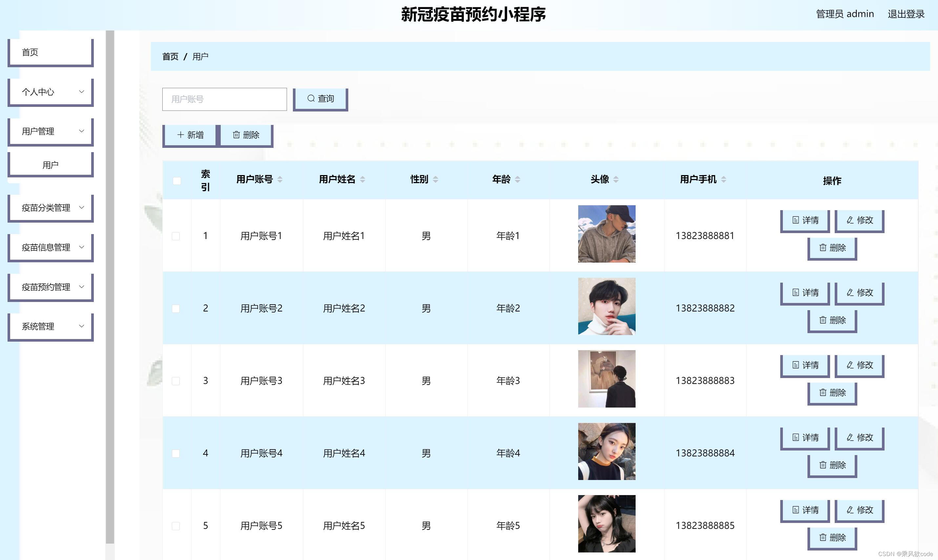Select 首页 in the sidebar menu
Image resolution: width=938 pixels, height=560 pixels.
pos(50,52)
